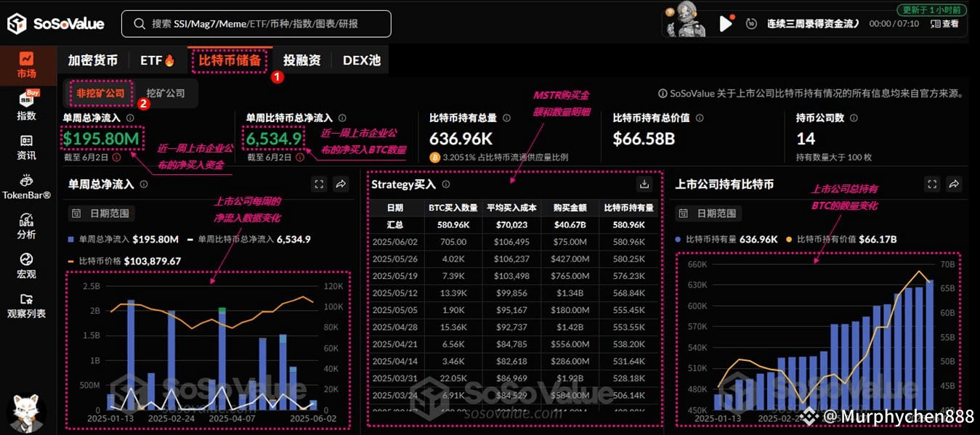This screenshot has width=980, height=435.
Task: Switch to the 加密货币 tab
Action: (x=93, y=60)
